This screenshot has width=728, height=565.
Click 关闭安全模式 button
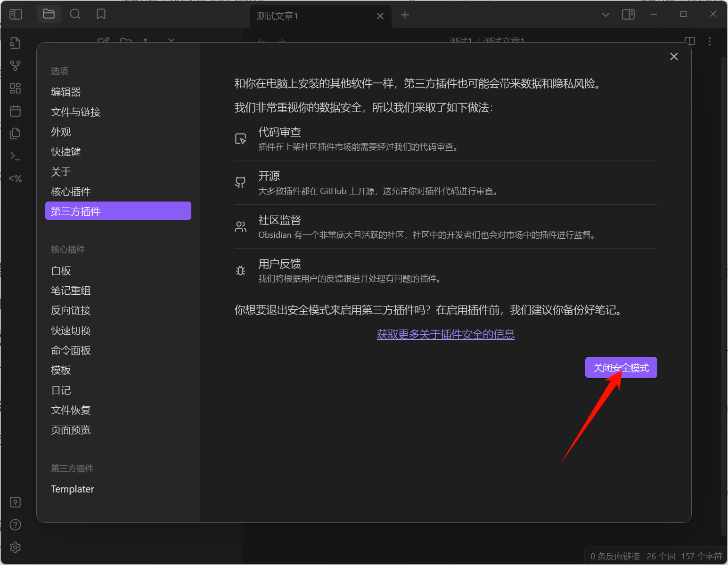[x=621, y=368]
